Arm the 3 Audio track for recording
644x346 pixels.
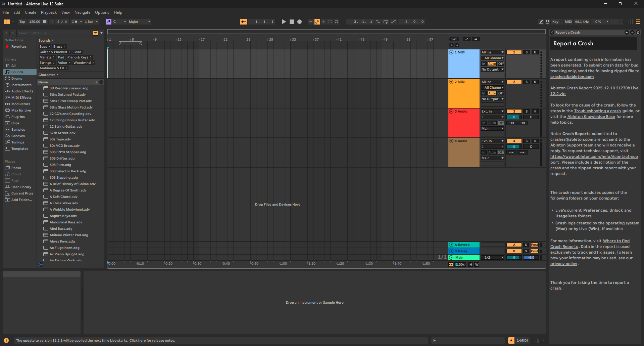tap(535, 112)
